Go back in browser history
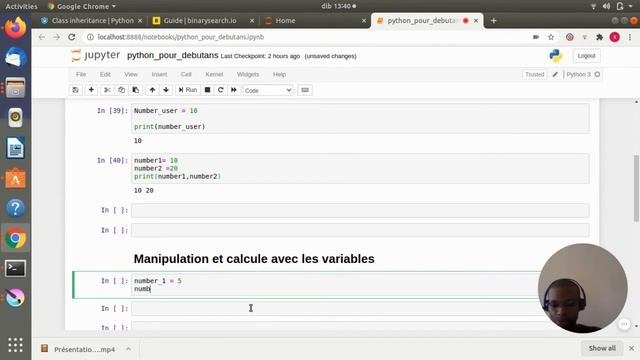 click(42, 37)
